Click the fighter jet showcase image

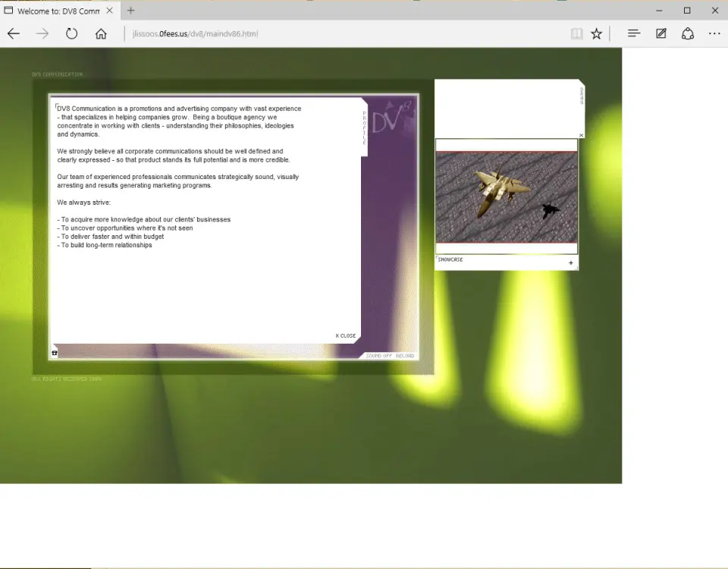[x=507, y=197]
